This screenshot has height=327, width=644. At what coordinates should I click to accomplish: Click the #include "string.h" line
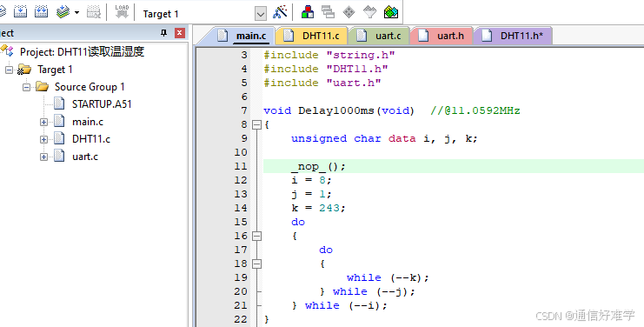click(329, 55)
